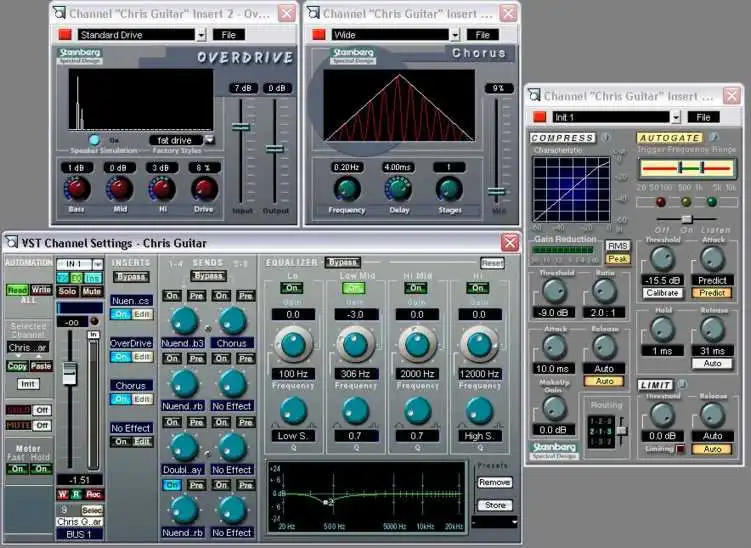The image size is (751, 548).
Task: Open the Standard Drive preset dropdown arrow
Action: [201, 35]
